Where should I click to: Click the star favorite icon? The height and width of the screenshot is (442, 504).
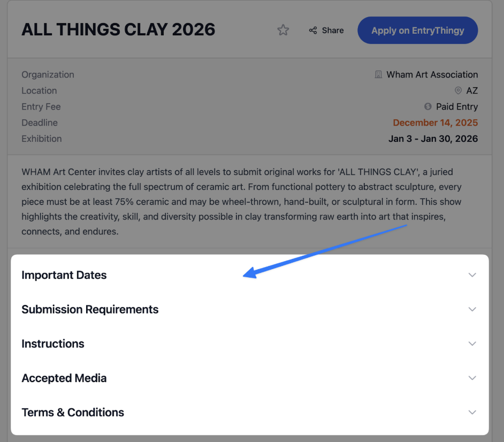click(x=283, y=30)
